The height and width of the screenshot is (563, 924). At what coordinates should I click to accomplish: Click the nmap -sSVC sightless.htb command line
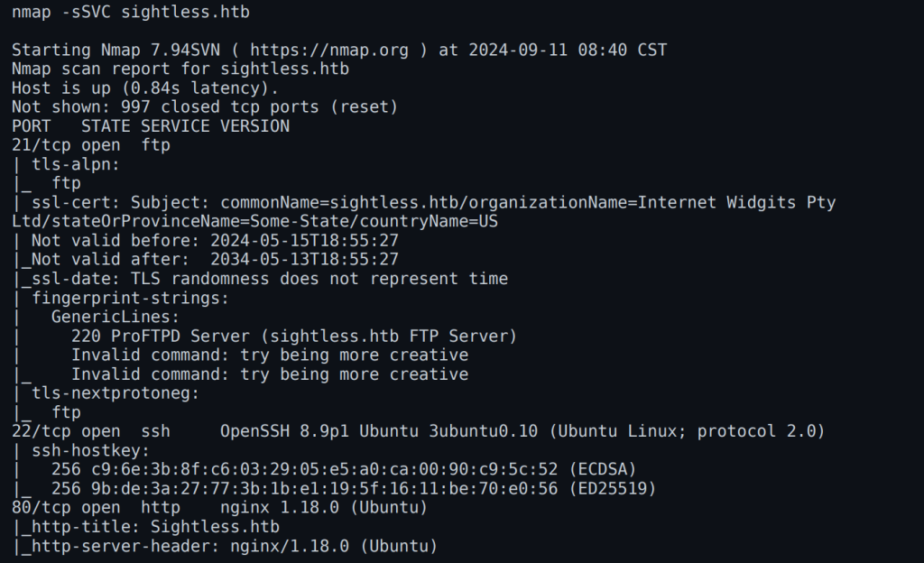pos(131,12)
